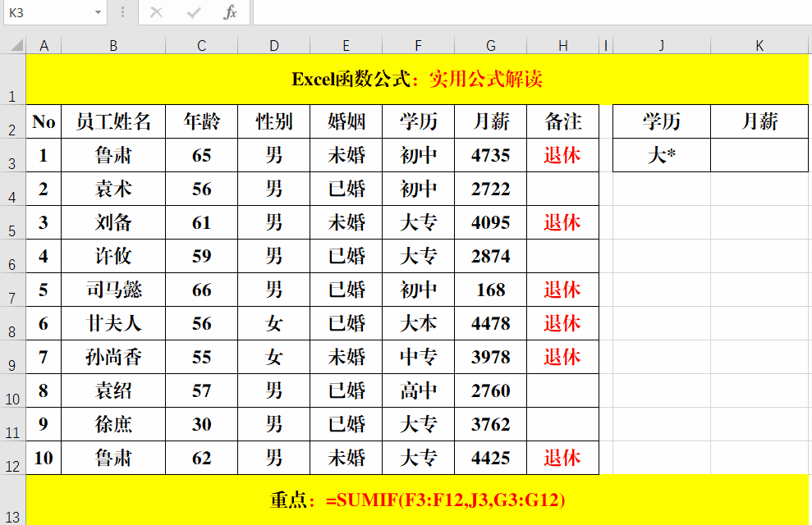
Task: Click salary cell '2722'
Action: point(490,189)
